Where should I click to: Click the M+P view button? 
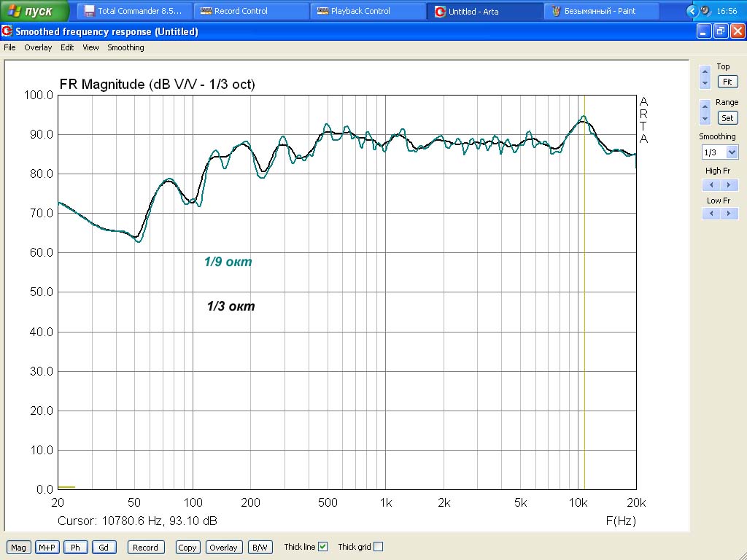coord(47,548)
